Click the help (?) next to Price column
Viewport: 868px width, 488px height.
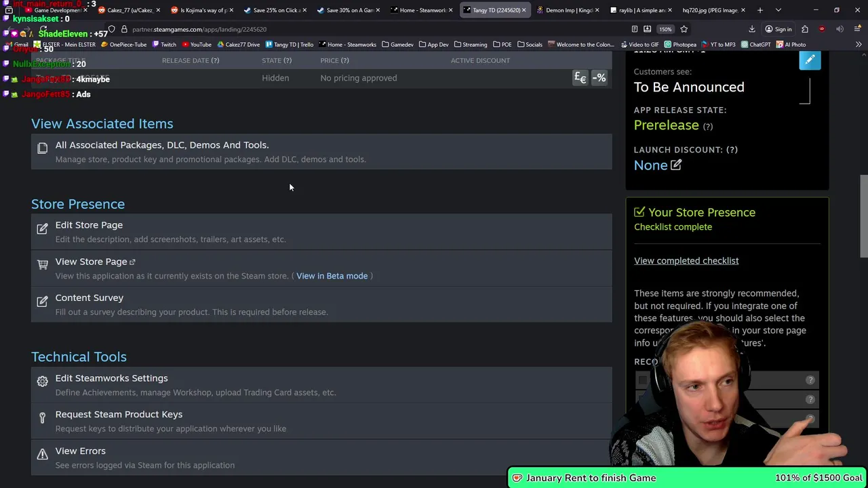344,60
